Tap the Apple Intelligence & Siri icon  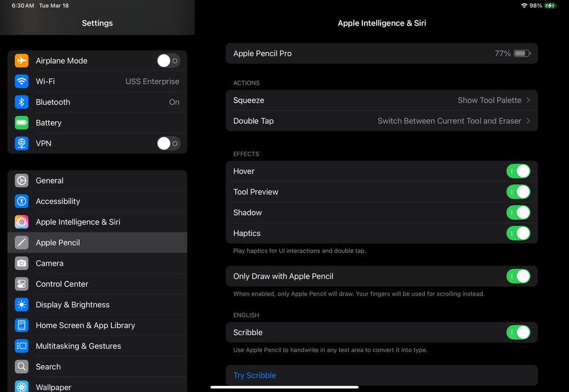pos(22,222)
